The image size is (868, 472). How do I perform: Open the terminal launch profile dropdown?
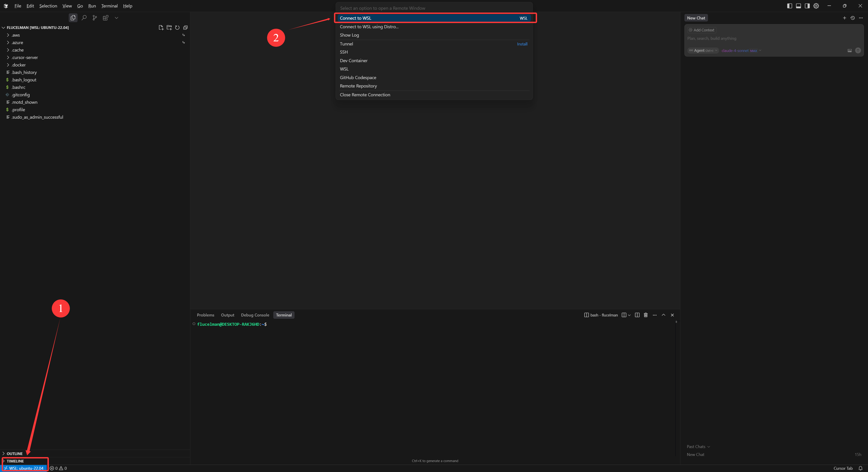click(629, 315)
